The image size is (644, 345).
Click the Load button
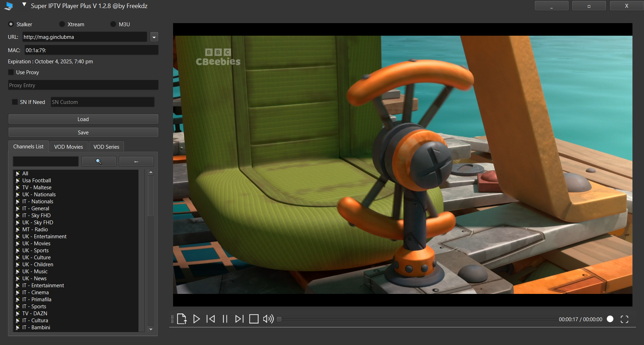point(83,119)
